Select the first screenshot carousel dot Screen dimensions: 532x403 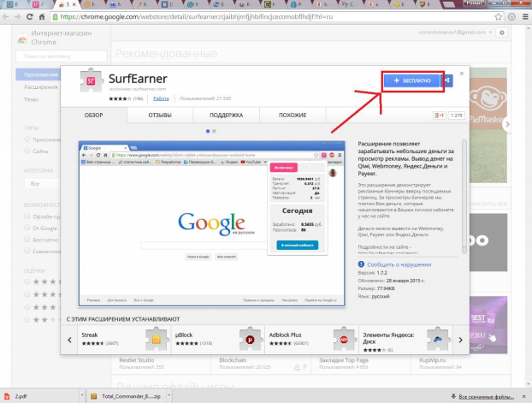[x=208, y=131]
